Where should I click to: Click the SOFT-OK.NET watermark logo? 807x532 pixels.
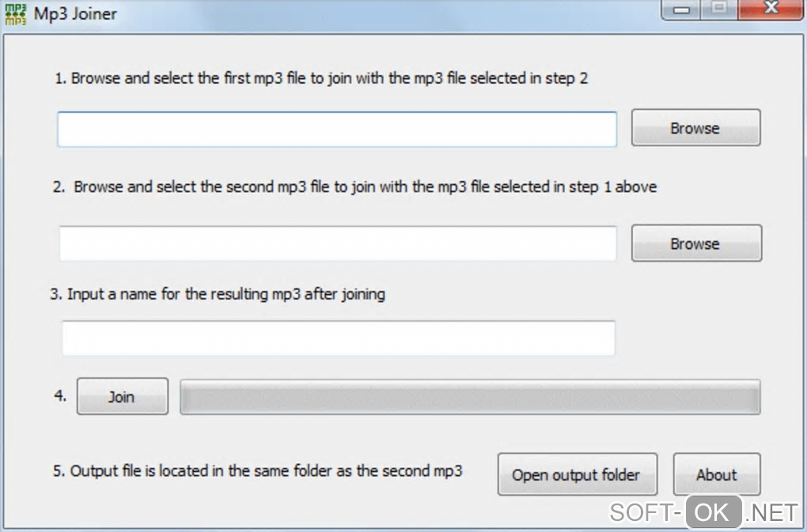703,512
